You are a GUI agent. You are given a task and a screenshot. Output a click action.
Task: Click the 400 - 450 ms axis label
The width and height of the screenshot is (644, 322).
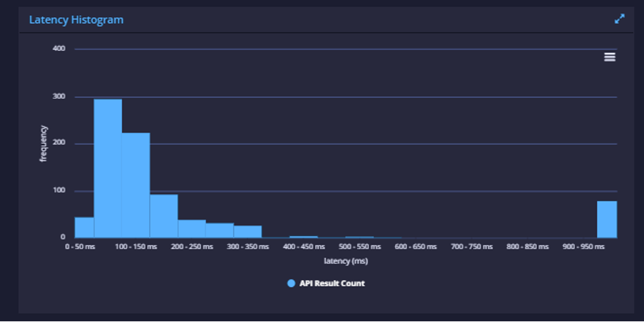pos(304,247)
